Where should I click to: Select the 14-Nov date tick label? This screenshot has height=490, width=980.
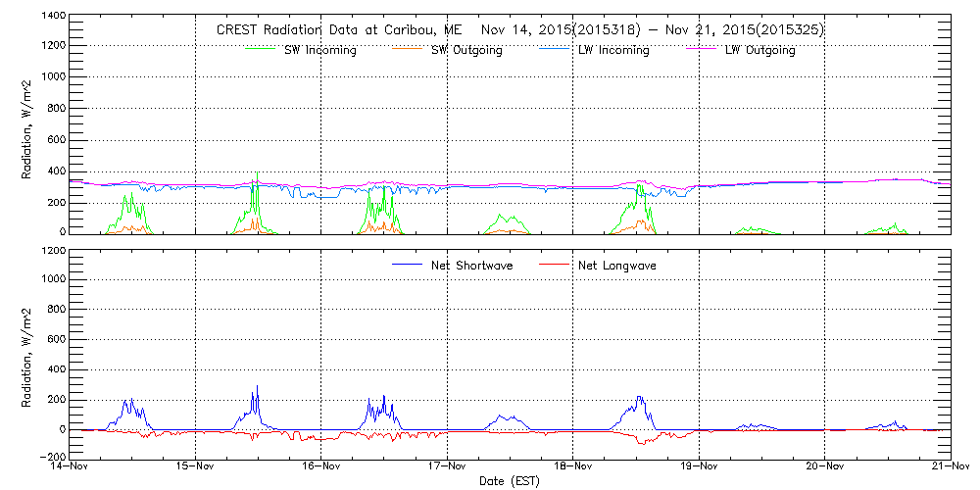[x=71, y=467]
